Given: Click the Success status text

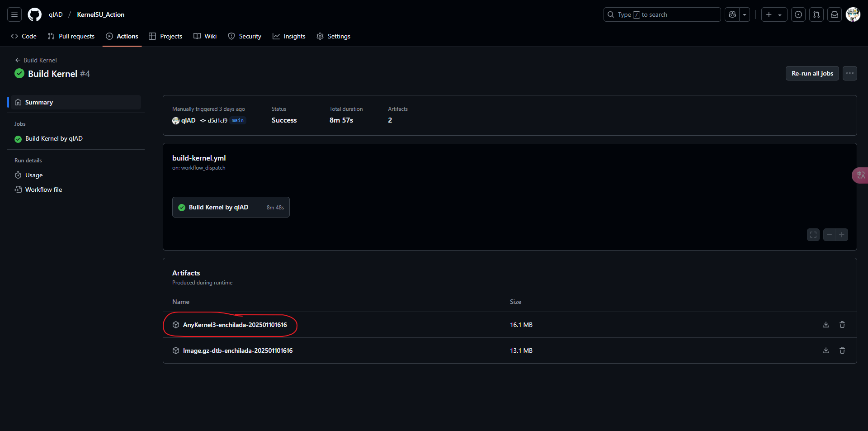Looking at the screenshot, I should [284, 120].
